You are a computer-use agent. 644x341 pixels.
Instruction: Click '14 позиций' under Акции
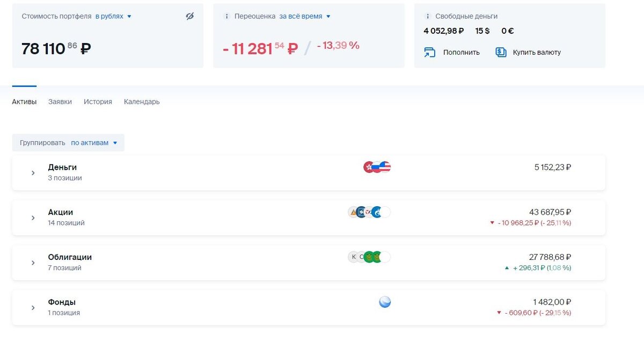pos(66,223)
